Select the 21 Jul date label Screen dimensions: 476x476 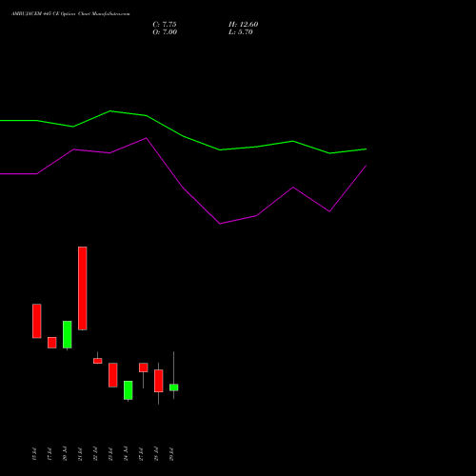80,454
